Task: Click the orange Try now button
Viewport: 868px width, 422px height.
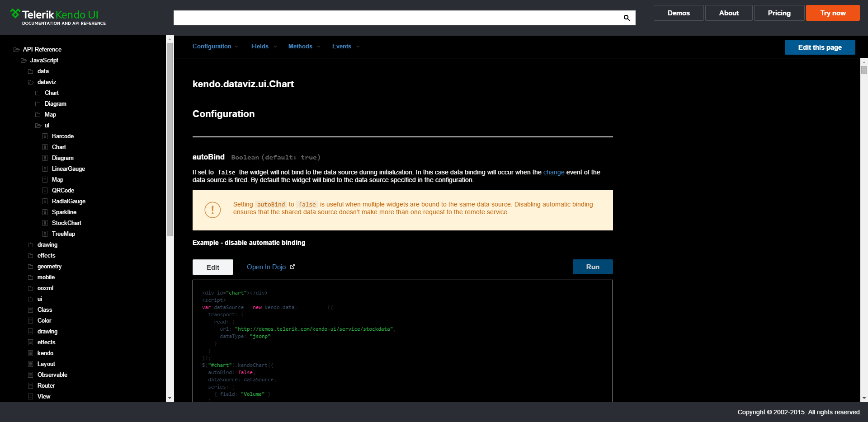Action: (x=833, y=13)
